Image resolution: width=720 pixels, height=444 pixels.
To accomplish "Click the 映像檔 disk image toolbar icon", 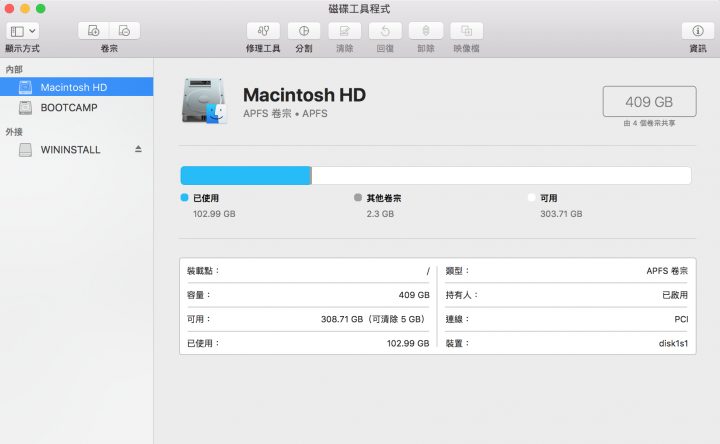I will [467, 31].
